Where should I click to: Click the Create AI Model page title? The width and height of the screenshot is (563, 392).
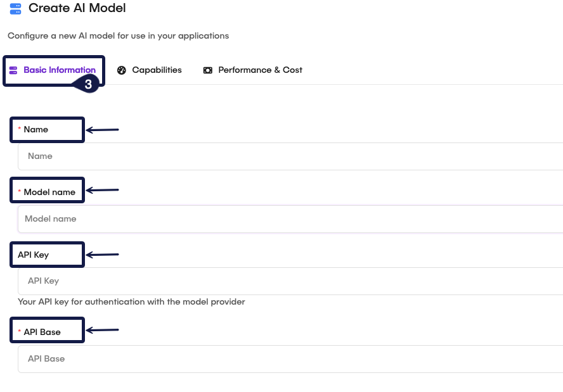(x=75, y=8)
